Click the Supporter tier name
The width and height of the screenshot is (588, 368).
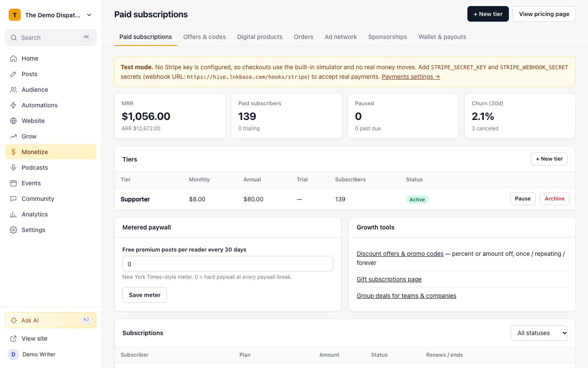135,199
